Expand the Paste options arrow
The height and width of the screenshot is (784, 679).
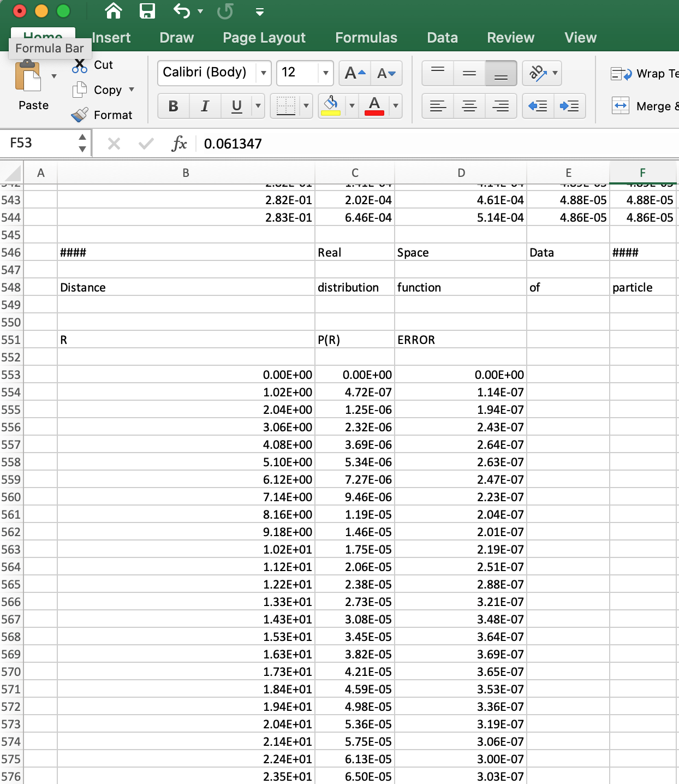point(54,76)
